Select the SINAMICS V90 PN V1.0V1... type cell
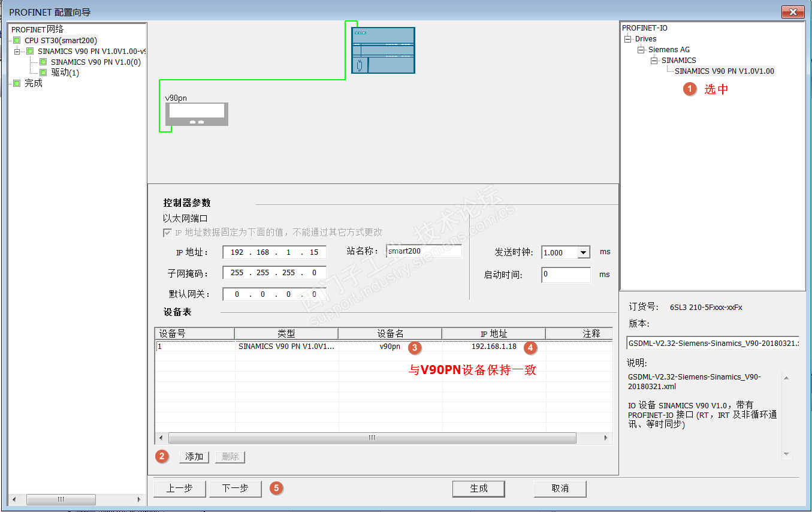The width and height of the screenshot is (812, 512). click(x=286, y=346)
